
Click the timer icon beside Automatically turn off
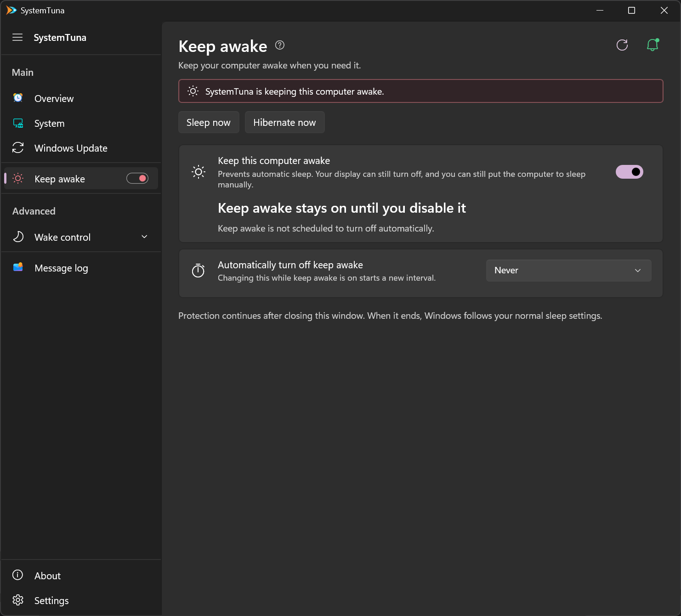[x=198, y=271]
